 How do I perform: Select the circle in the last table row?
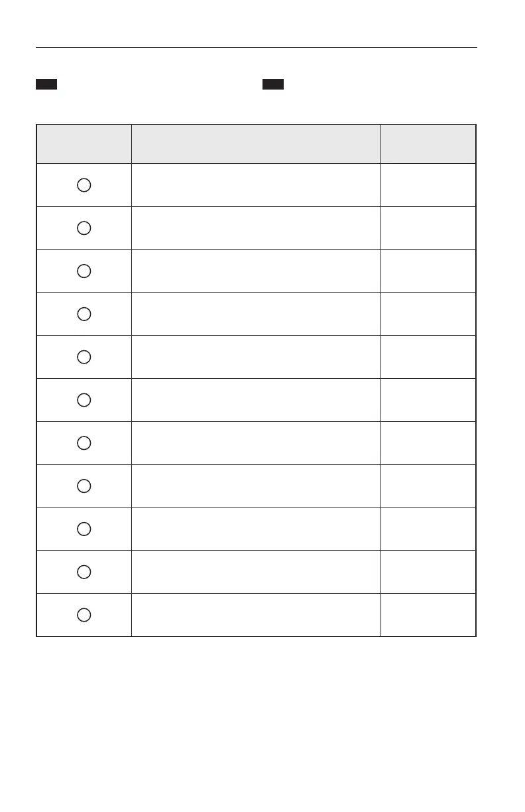point(84,614)
